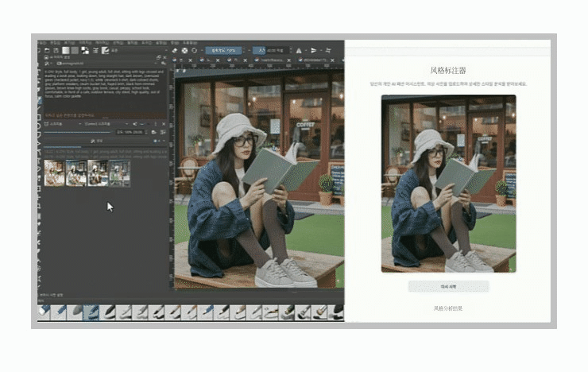Click the restart button below preview image
588x372 pixels.
point(448,285)
